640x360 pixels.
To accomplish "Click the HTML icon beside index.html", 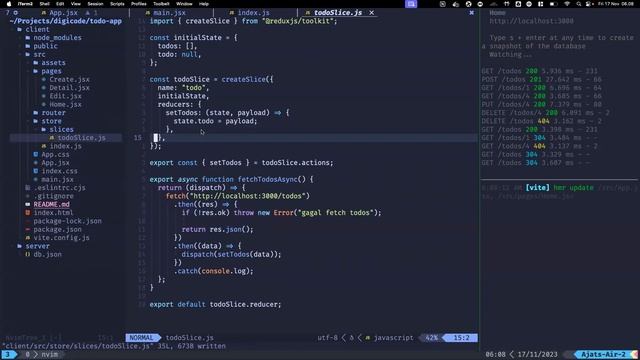I will click(x=27, y=213).
